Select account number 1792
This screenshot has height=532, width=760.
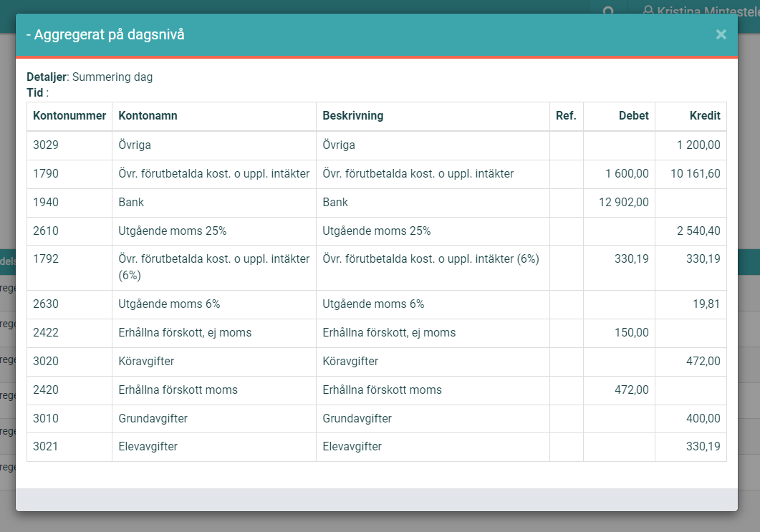(x=46, y=258)
